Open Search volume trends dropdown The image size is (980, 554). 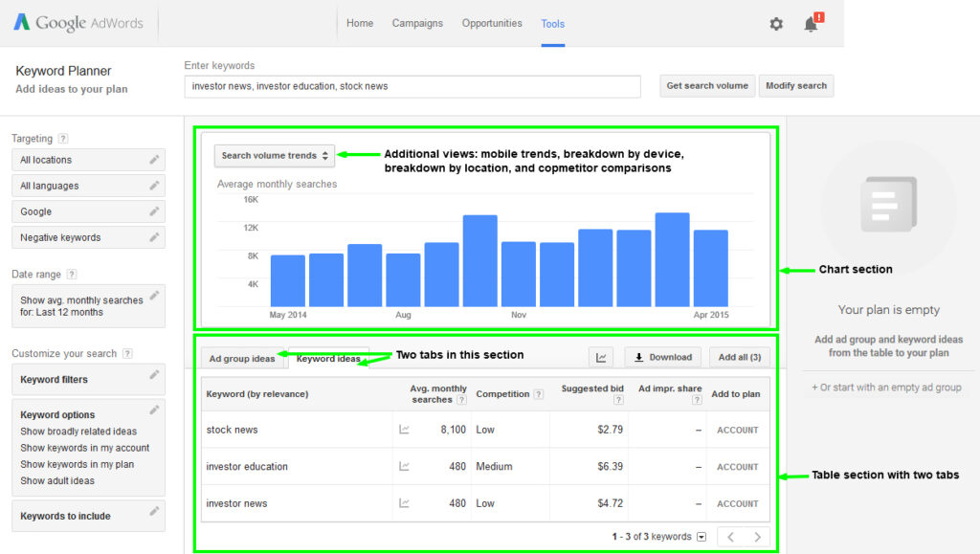tap(275, 156)
